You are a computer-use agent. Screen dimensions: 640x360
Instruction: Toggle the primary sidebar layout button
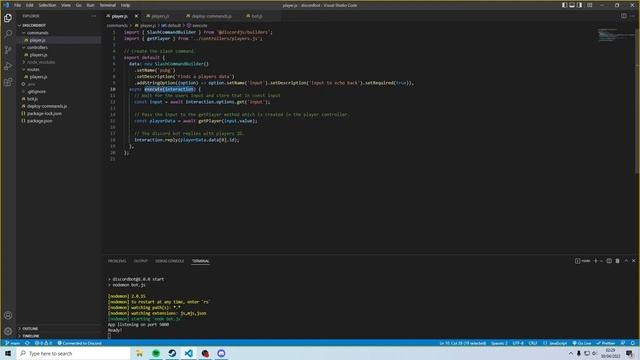[564, 5]
